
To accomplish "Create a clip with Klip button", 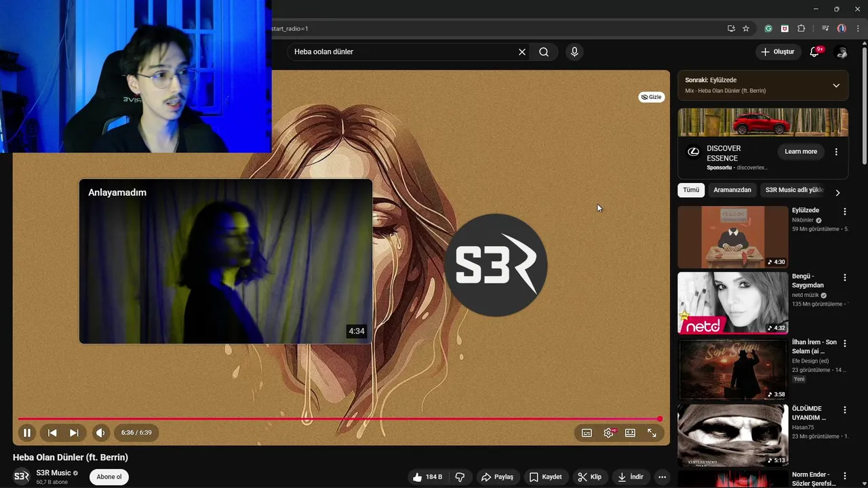I will coord(589,477).
